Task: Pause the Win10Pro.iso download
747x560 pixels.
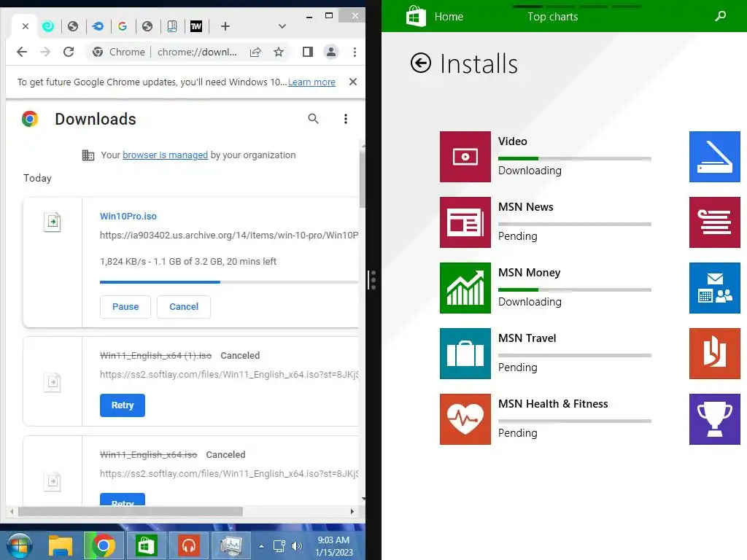Action: [x=125, y=307]
